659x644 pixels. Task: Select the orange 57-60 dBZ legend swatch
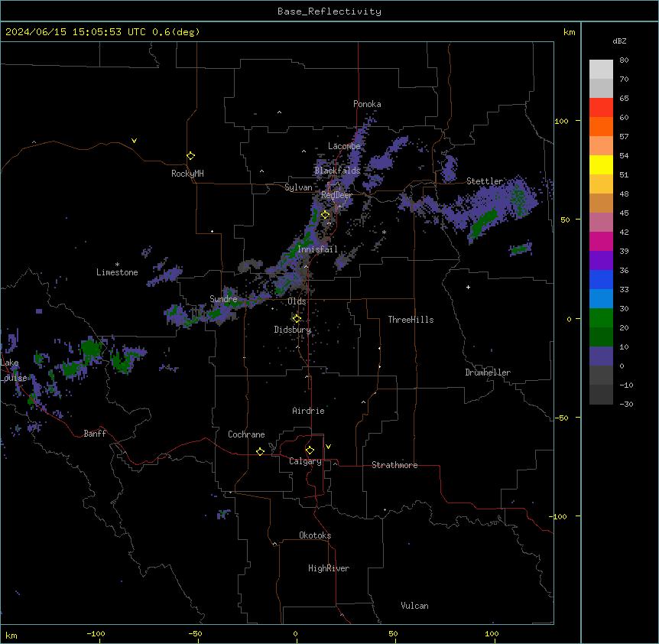[x=601, y=126]
